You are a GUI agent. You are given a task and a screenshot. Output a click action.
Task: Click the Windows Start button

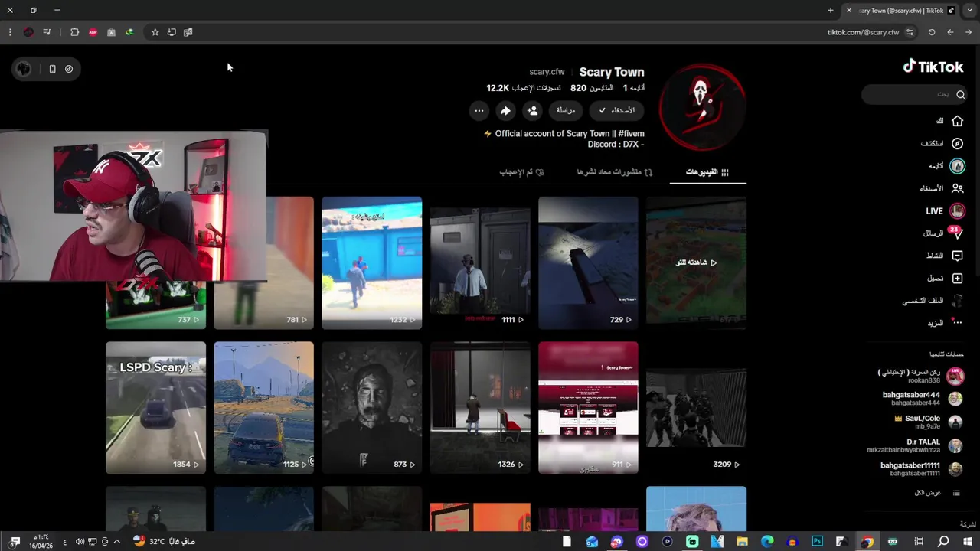(968, 542)
